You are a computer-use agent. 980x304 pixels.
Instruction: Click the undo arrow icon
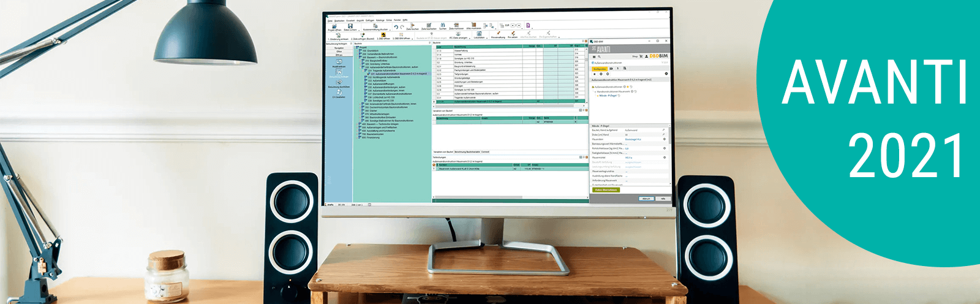[396, 27]
